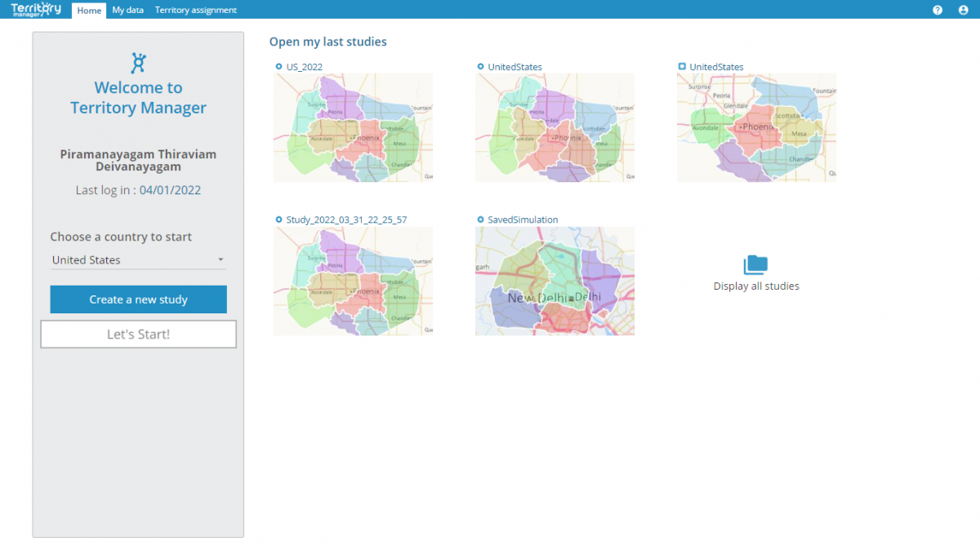Open the user account profile icon
The width and height of the screenshot is (980, 550).
[x=963, y=10]
